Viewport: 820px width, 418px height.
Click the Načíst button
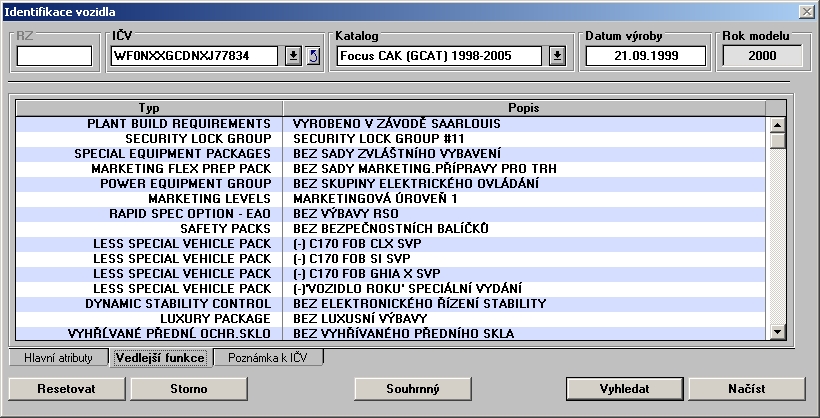746,387
